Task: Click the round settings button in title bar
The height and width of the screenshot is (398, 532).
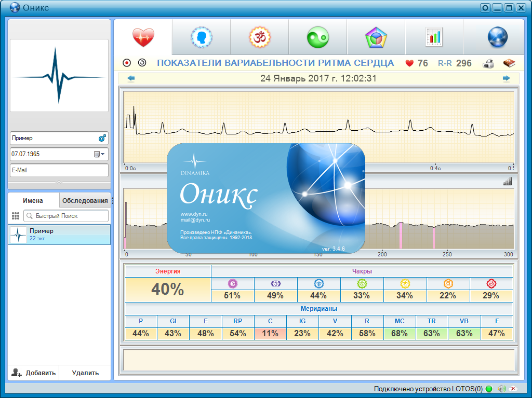Action: [486, 8]
